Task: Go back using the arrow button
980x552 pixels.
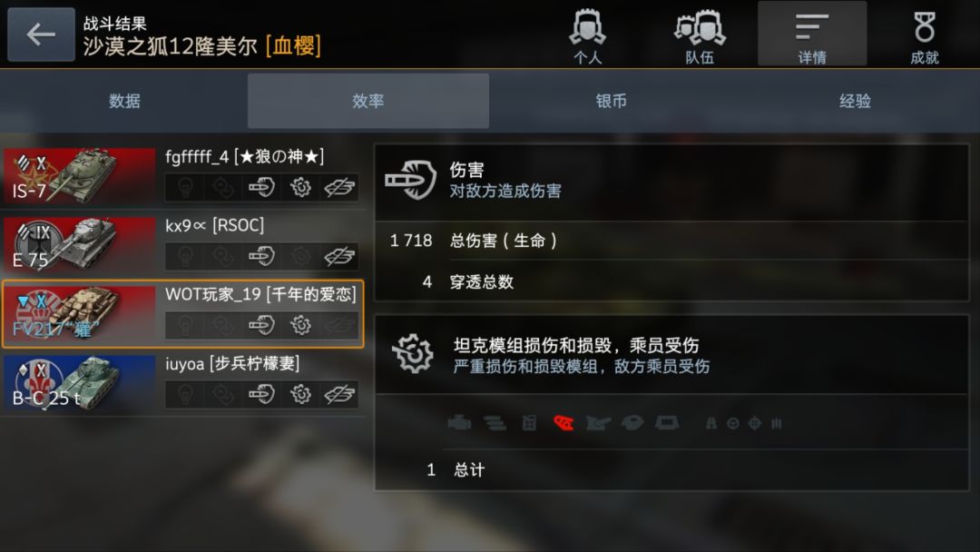Action: tap(41, 34)
